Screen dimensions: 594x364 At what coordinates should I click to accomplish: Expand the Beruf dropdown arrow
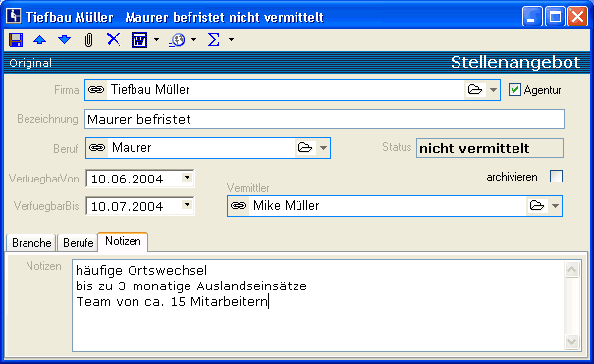[323, 148]
